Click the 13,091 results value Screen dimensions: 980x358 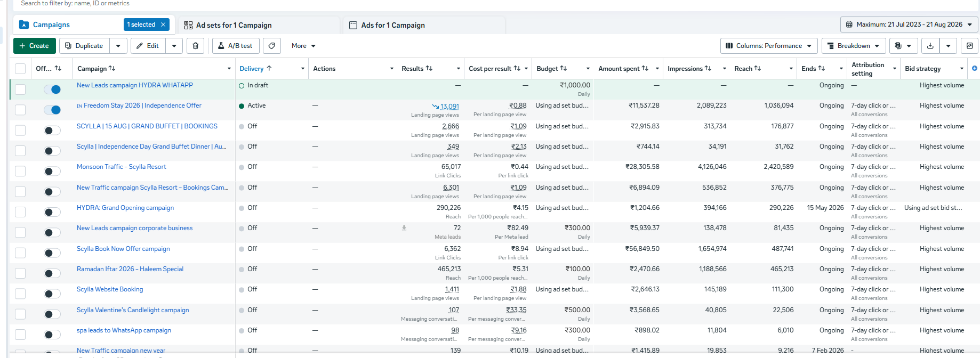click(x=449, y=106)
